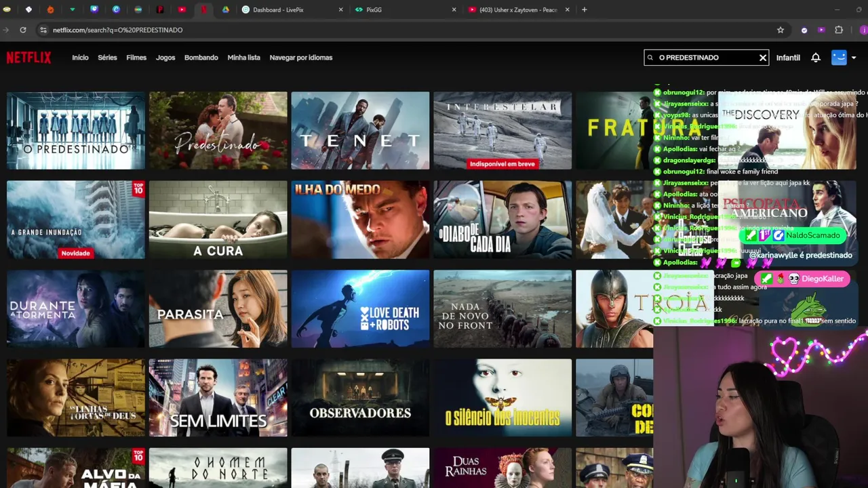Open the Chrome profile avatar
The height and width of the screenshot is (488, 868).
pyautogui.click(x=863, y=30)
